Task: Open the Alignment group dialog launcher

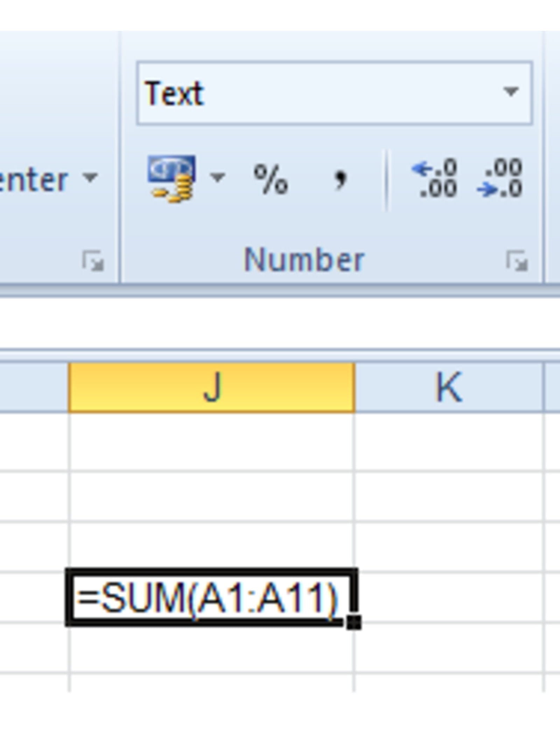Action: (x=93, y=261)
